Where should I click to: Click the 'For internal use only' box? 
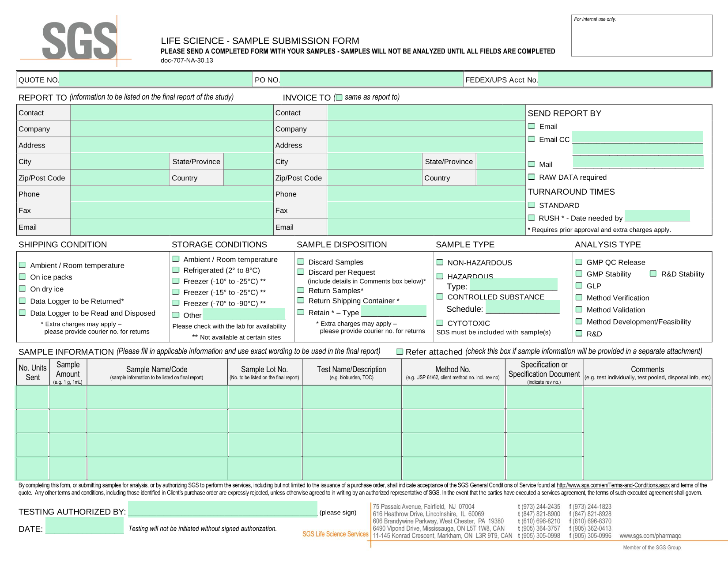pyautogui.click(x=641, y=35)
